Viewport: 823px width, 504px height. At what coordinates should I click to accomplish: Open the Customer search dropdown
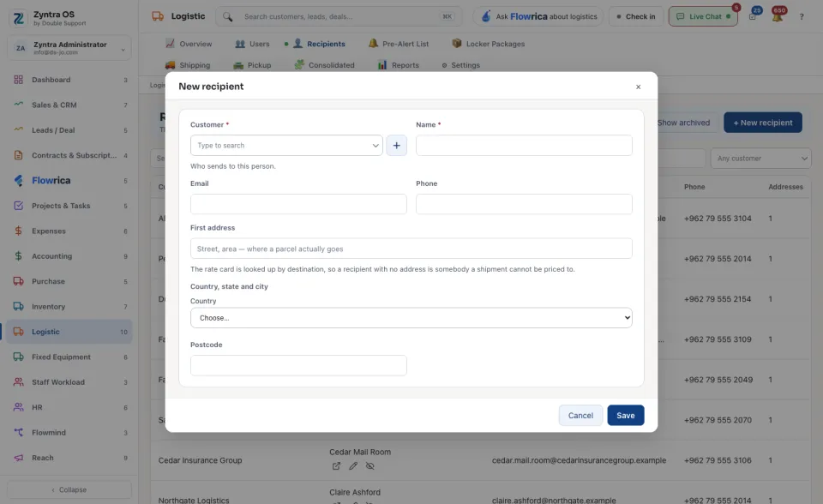tap(286, 146)
